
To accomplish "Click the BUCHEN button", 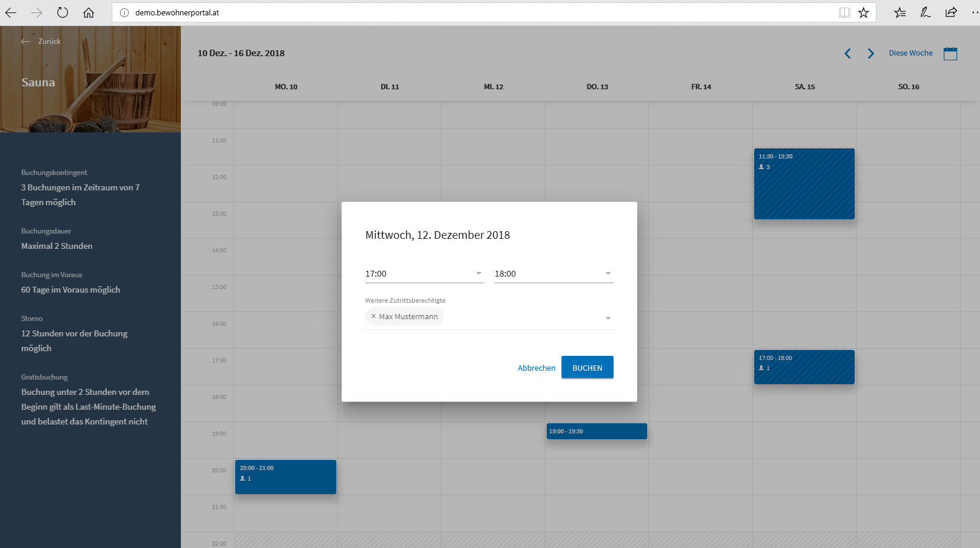I will [x=587, y=368].
